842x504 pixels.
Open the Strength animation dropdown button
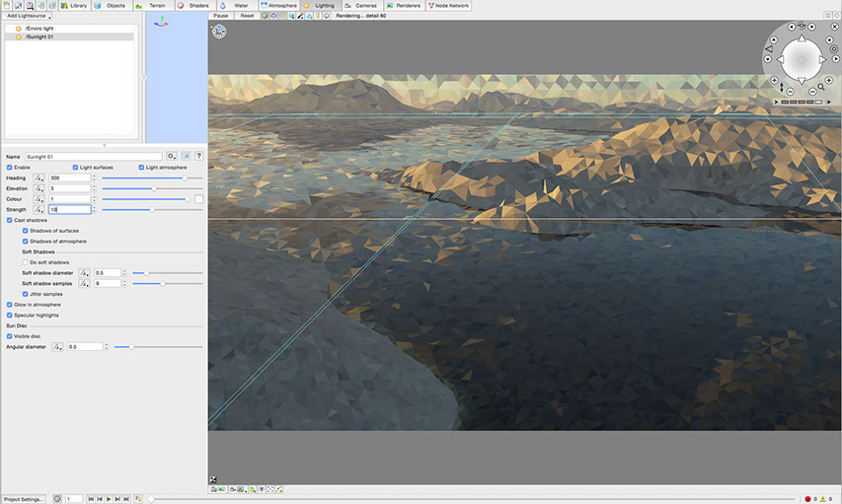(39, 210)
